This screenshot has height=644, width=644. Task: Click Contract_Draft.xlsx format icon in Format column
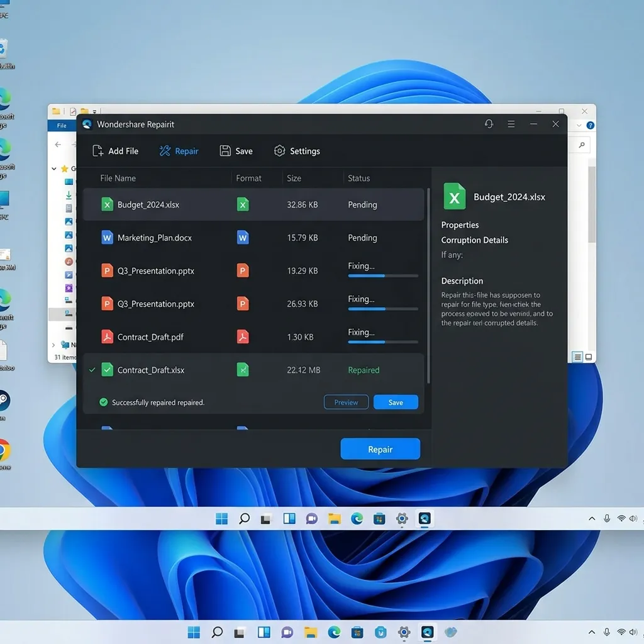coord(243,370)
